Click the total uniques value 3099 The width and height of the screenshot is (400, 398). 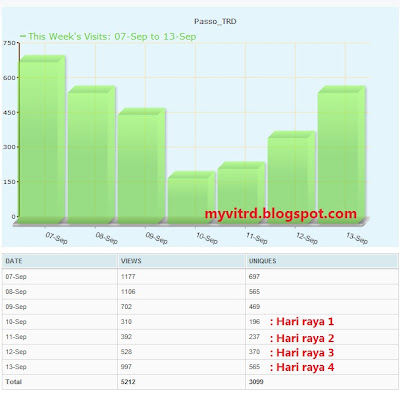point(256,382)
